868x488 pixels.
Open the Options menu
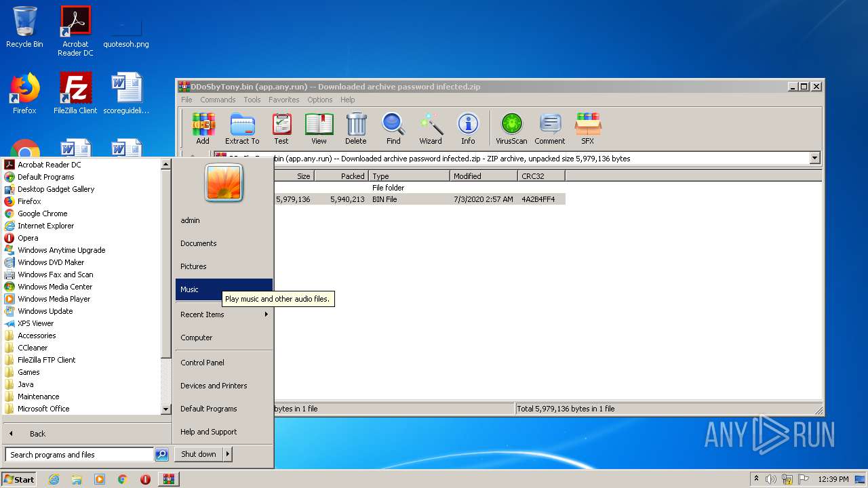pyautogui.click(x=320, y=100)
